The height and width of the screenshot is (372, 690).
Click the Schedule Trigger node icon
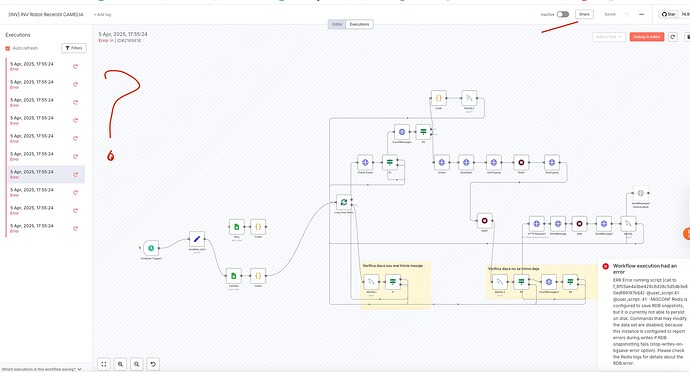tap(151, 248)
